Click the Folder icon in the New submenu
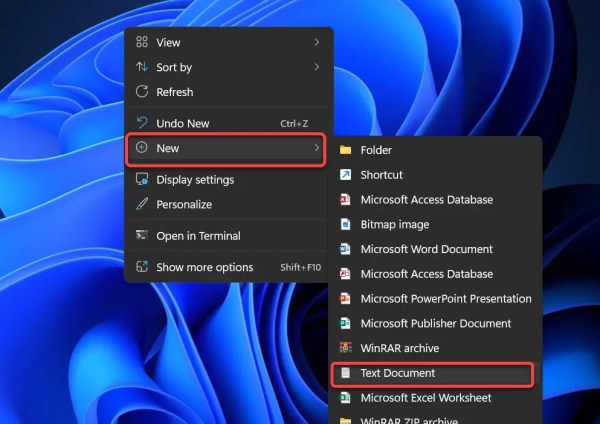This screenshot has height=424, width=600. pos(345,150)
